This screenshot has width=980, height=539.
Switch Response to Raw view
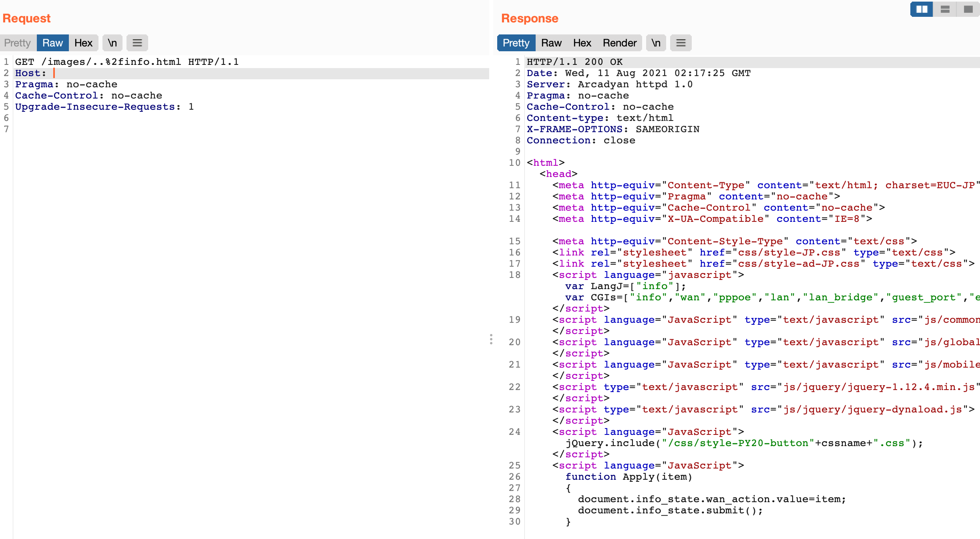(551, 43)
